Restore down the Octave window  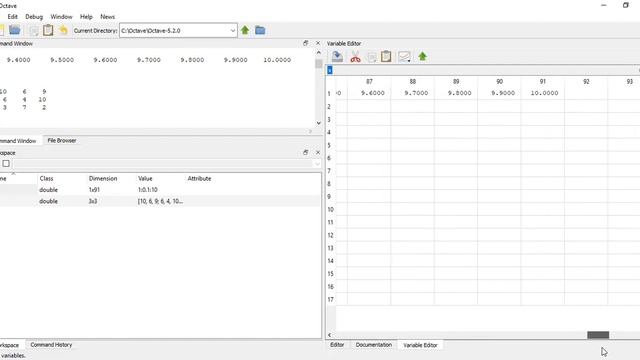625,5
